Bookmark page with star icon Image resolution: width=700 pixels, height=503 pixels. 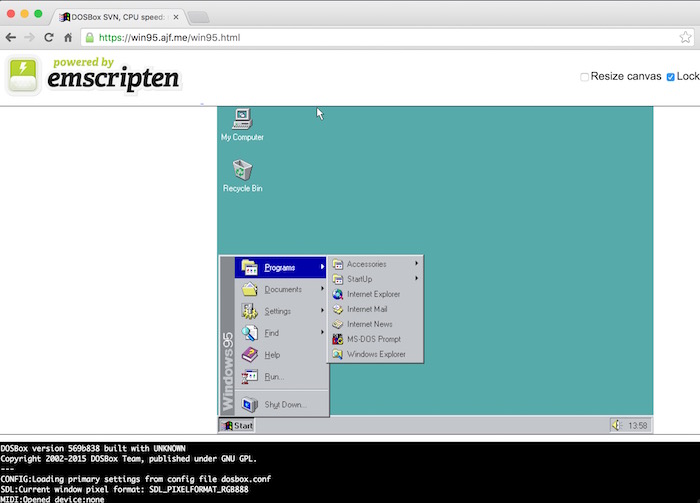[x=686, y=37]
